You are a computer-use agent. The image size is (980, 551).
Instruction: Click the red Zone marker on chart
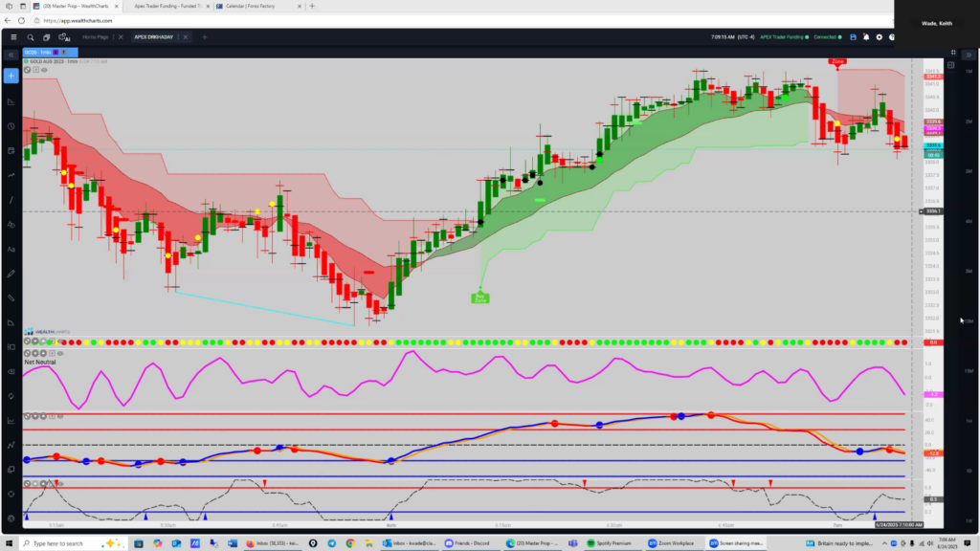[x=837, y=62]
